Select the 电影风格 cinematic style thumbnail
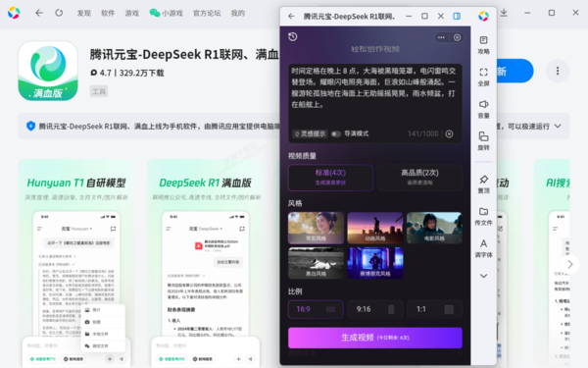588x368 pixels. [434, 228]
